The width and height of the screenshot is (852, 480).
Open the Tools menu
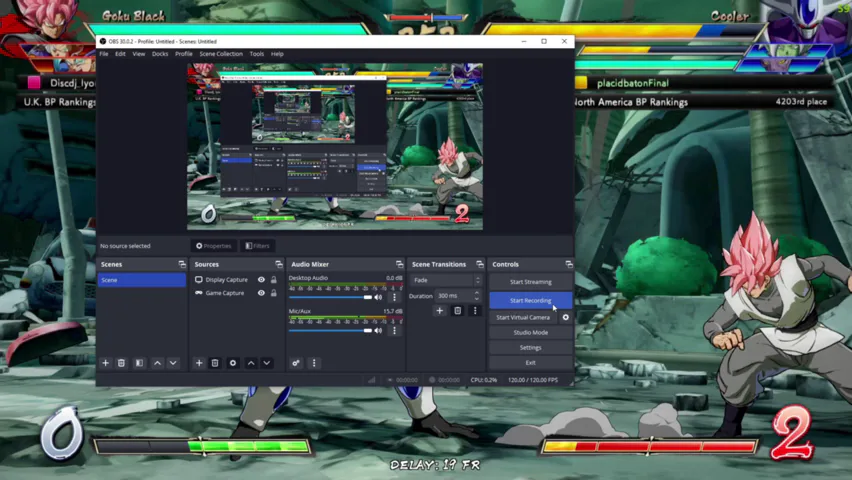click(x=256, y=54)
